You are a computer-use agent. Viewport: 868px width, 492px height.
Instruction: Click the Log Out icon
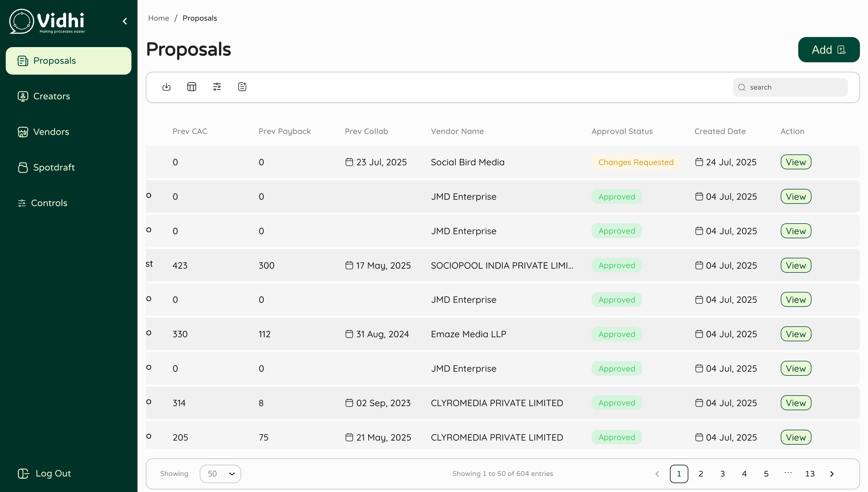tap(23, 473)
